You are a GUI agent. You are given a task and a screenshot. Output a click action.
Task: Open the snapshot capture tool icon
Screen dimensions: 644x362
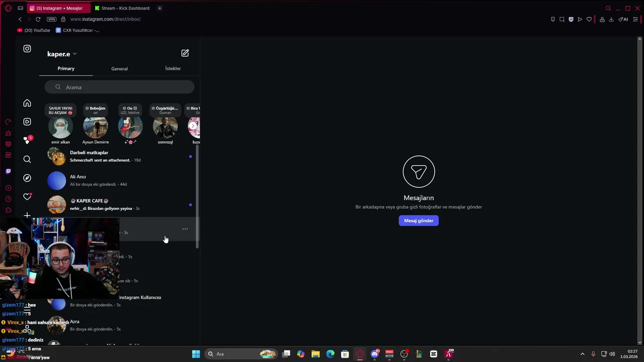click(x=562, y=19)
